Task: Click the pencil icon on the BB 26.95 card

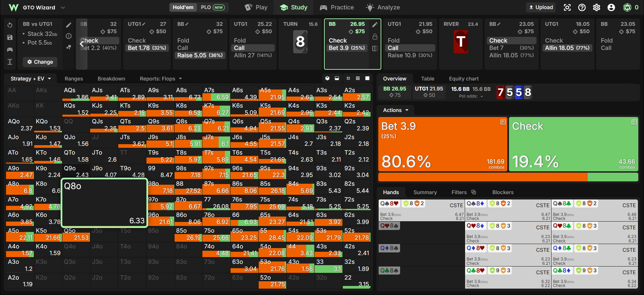Action: coord(375,24)
